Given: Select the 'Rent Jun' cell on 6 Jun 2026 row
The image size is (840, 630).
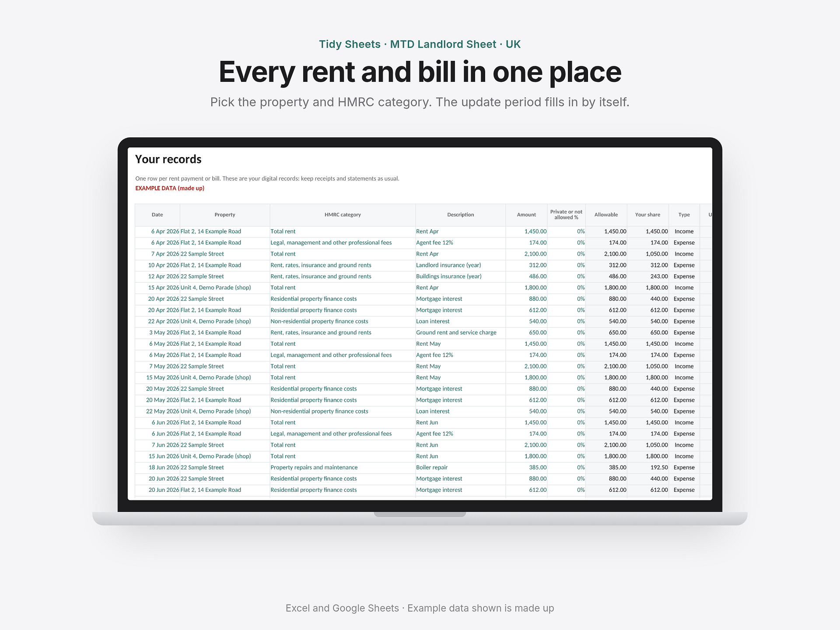Looking at the screenshot, I should tap(460, 423).
